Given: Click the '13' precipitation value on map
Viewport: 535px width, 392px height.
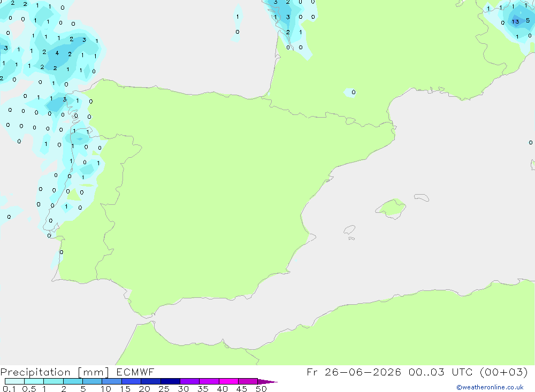Looking at the screenshot, I should [x=515, y=21].
